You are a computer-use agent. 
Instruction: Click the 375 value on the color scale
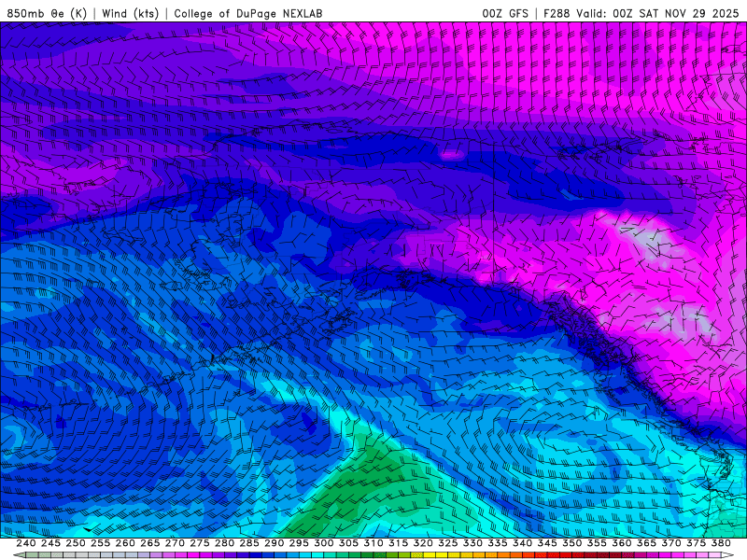(x=696, y=543)
